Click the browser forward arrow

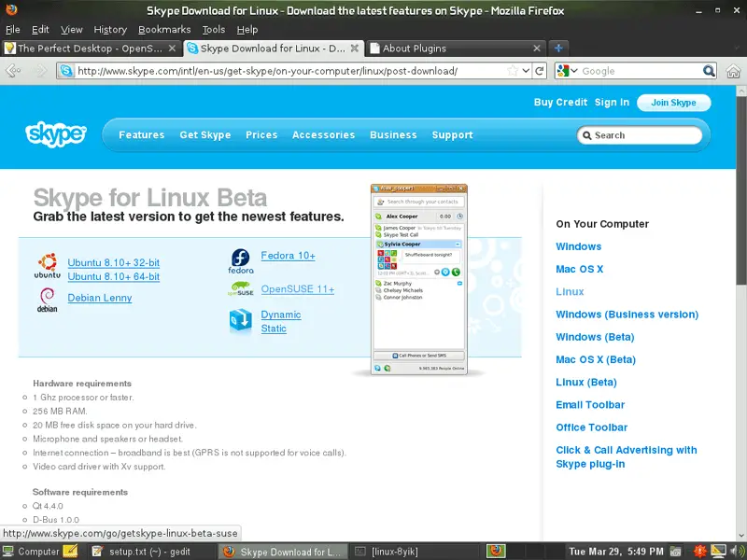41,71
